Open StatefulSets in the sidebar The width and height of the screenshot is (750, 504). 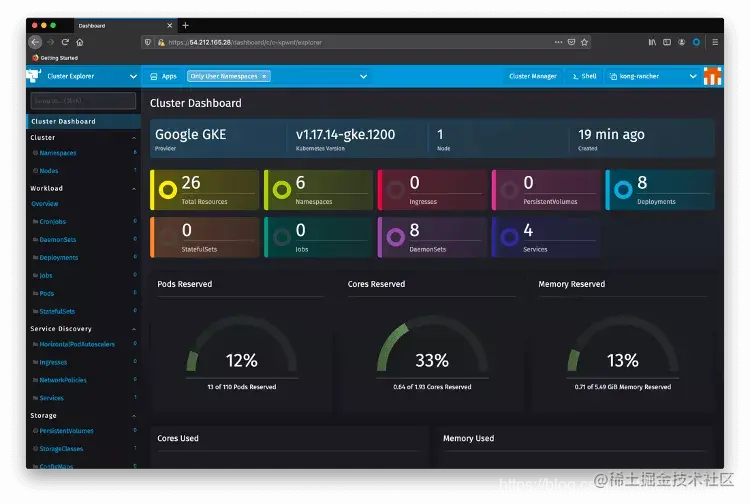(x=57, y=311)
